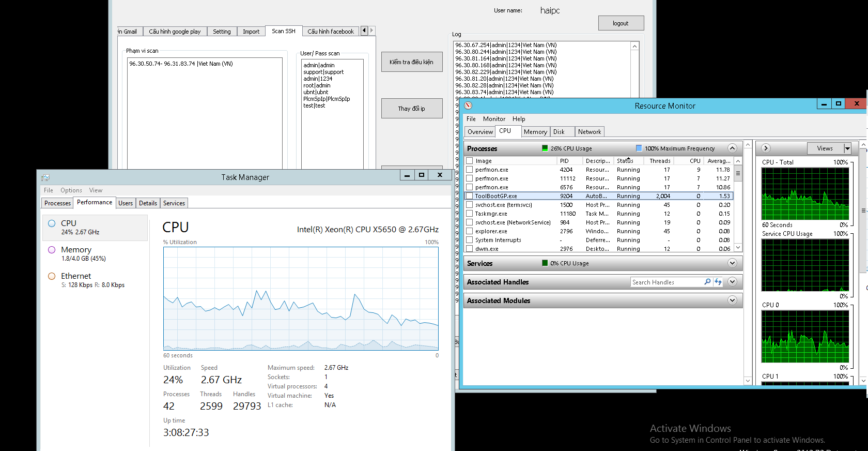Screen dimensions: 868x451
Task: Expand the Services section
Action: (732, 263)
